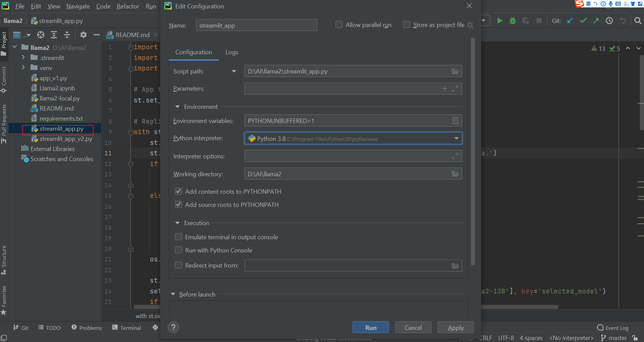Click the No interpreter status widget
Image resolution: width=644 pixels, height=342 pixels.
(571, 338)
